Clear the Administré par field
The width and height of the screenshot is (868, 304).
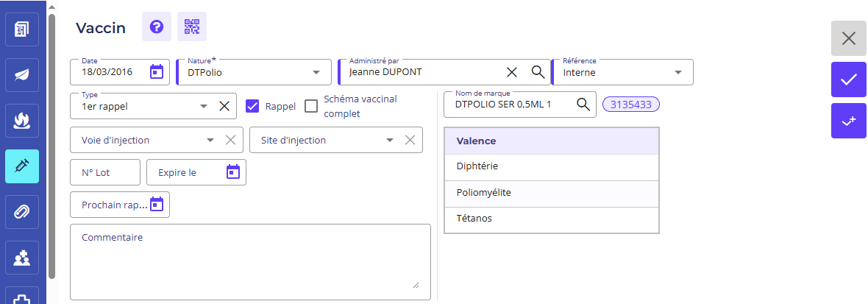pyautogui.click(x=512, y=72)
